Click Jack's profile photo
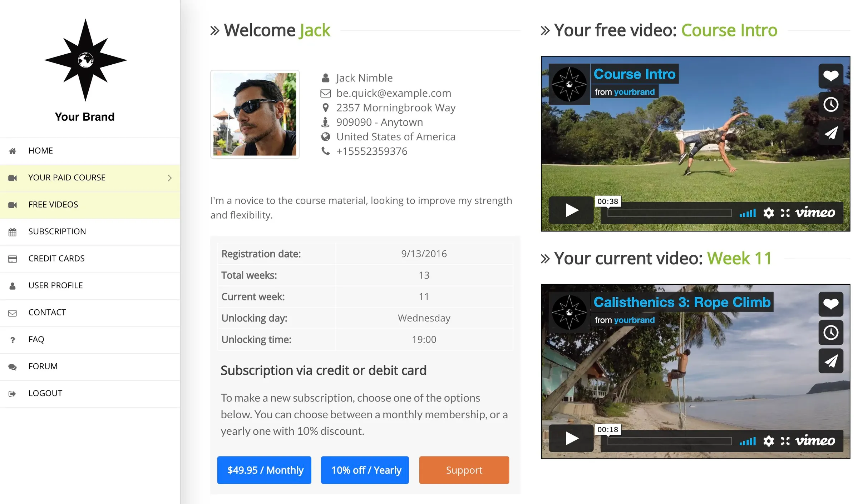 (x=255, y=114)
